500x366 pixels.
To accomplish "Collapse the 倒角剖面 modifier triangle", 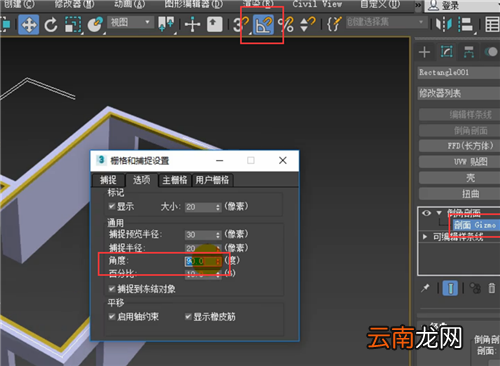I will (x=439, y=213).
